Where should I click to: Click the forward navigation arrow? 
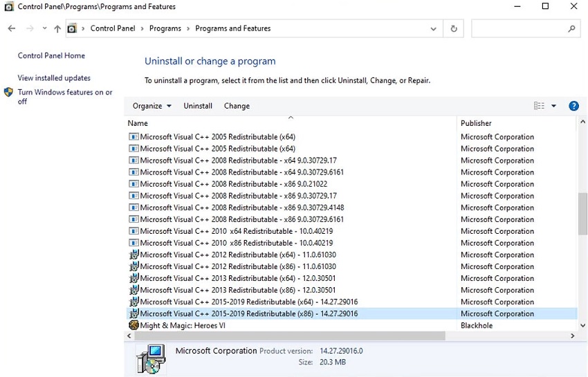click(30, 28)
